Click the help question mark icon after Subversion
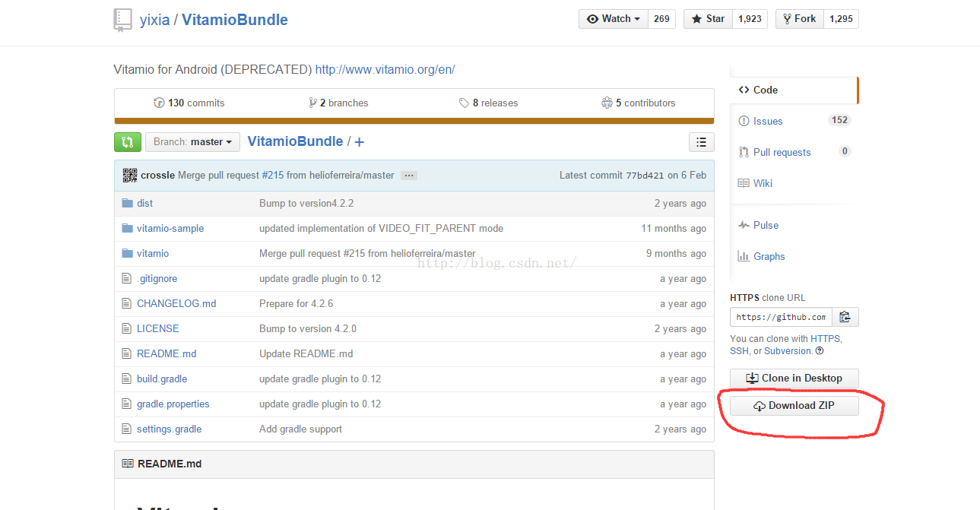Viewport: 980px width, 510px height. click(819, 351)
